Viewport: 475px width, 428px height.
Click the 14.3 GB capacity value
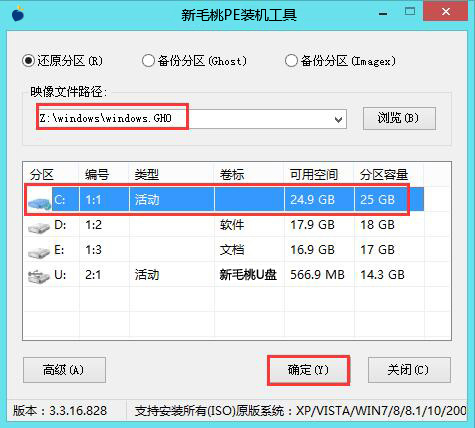382,275
